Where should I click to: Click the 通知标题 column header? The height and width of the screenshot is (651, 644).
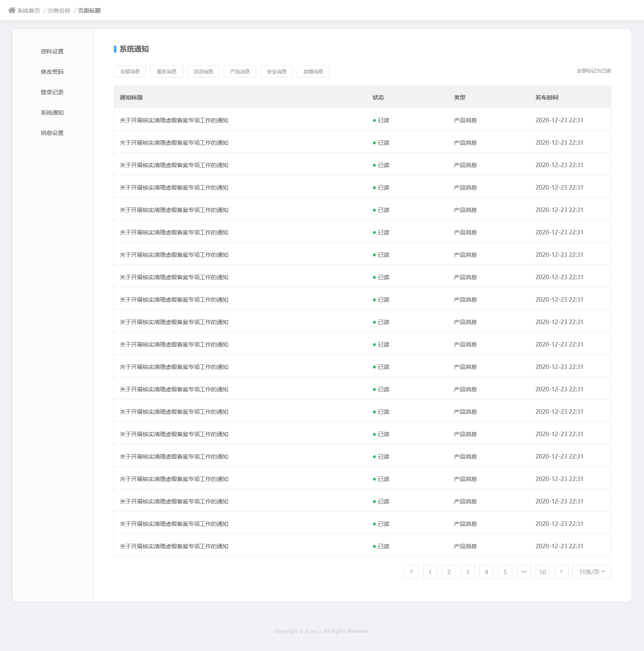coord(131,97)
